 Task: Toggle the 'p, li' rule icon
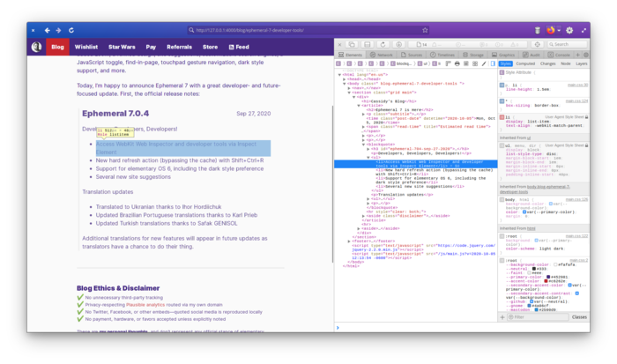(502, 85)
